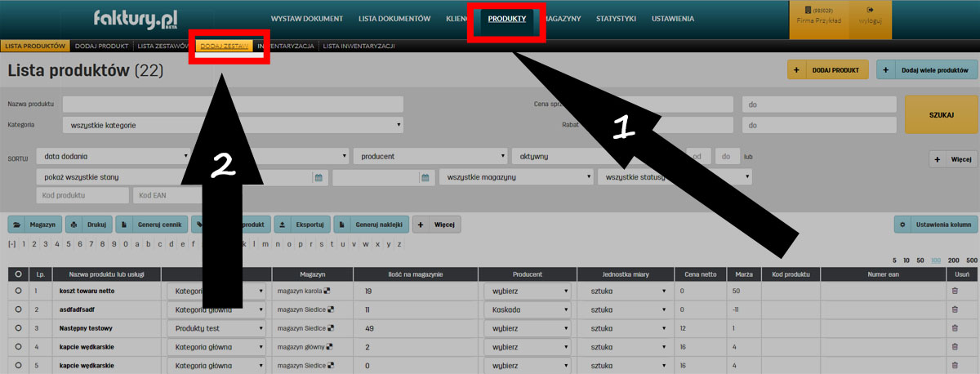Open the wszystkie kategorie dropdown

(233, 126)
